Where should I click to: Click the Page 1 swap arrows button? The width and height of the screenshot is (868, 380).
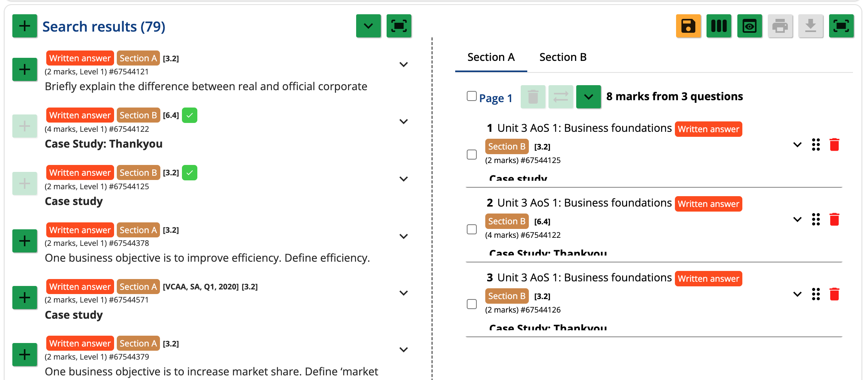(x=561, y=97)
